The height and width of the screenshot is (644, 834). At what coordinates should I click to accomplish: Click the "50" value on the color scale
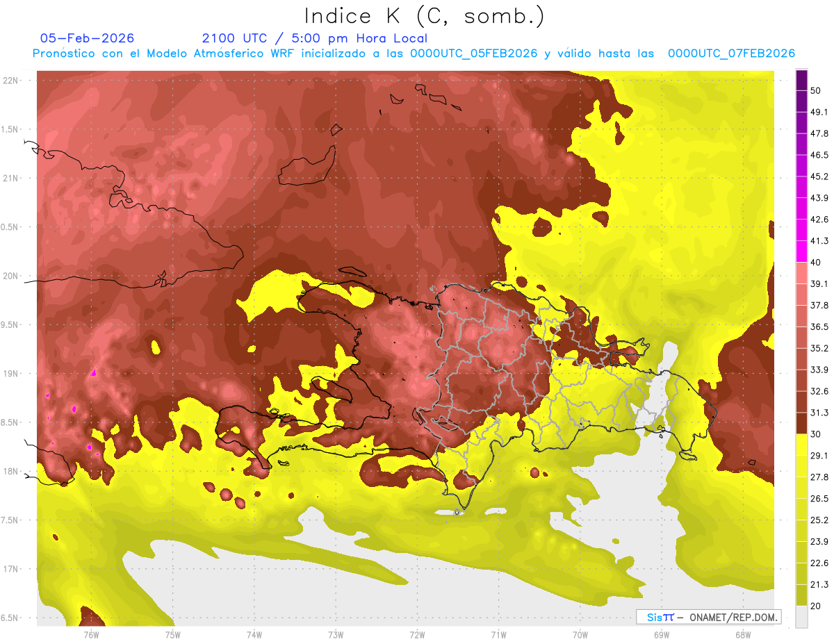pos(816,91)
